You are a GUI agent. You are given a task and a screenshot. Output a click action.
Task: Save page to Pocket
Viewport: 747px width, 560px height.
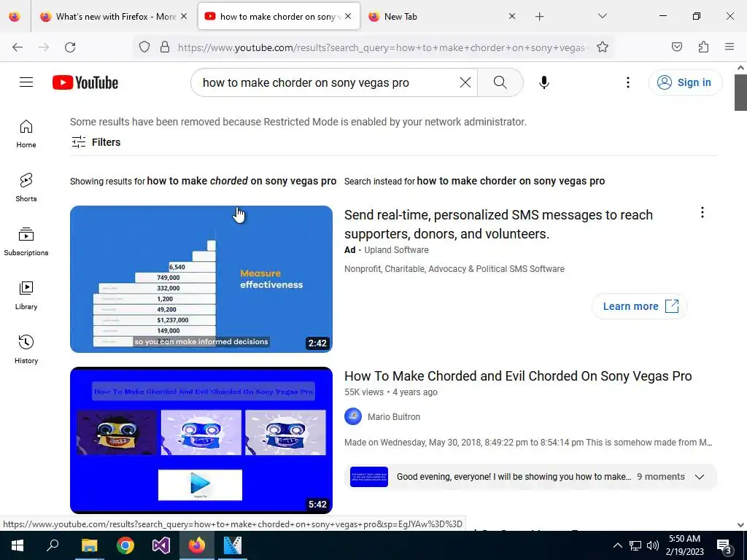(x=676, y=47)
